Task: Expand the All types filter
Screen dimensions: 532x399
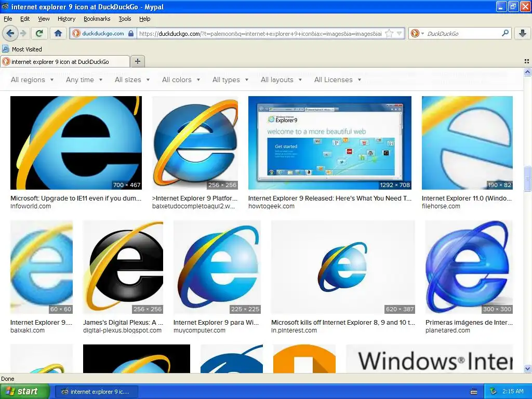Action: tap(230, 79)
